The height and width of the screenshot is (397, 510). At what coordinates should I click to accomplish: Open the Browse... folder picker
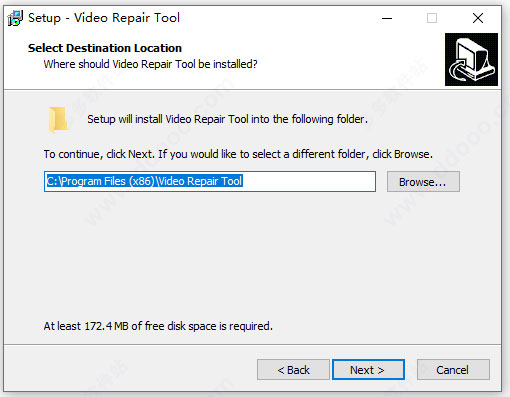point(423,182)
